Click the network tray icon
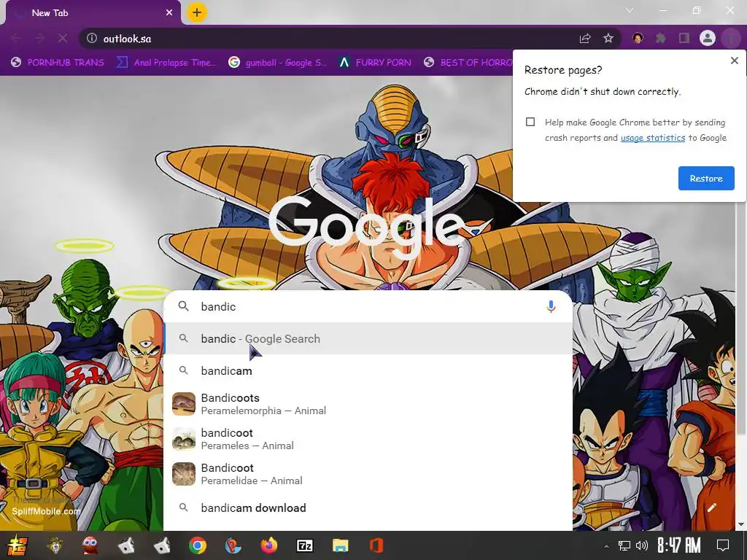 coord(624,545)
